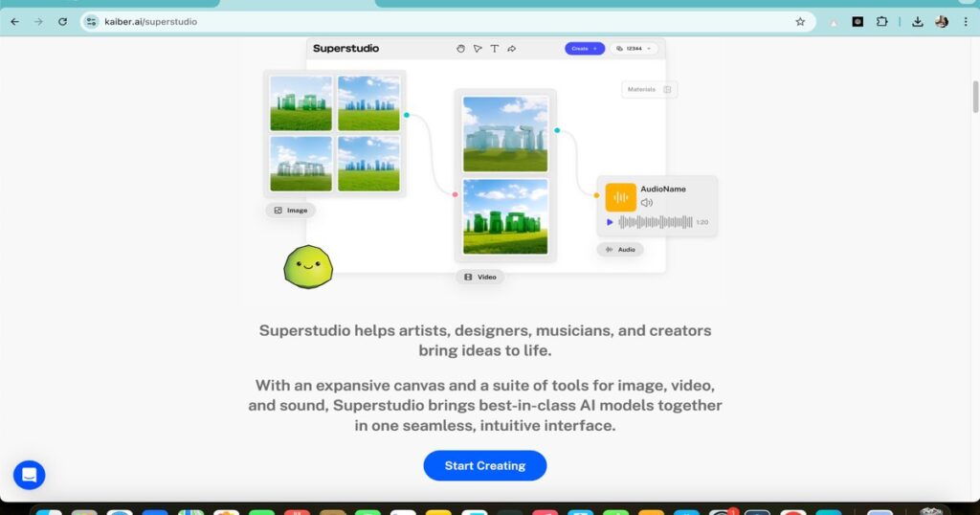Select the glass Stonehenge video frame
This screenshot has width=980, height=515.
pyautogui.click(x=505, y=134)
